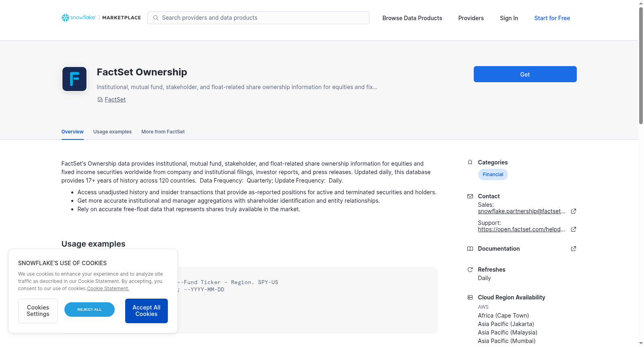This screenshot has width=644, height=347.
Task: Open Browse Data Products menu
Action: pyautogui.click(x=412, y=18)
